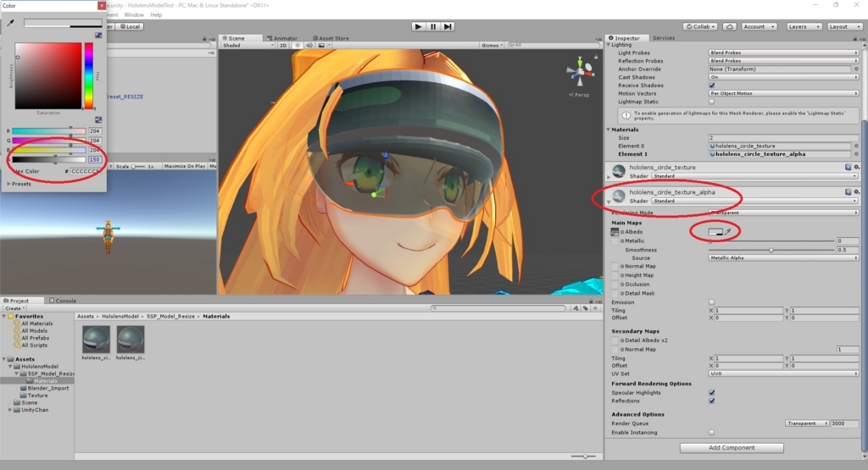The image size is (868, 470).
Task: Open the Light Probes dropdown
Action: [783, 53]
